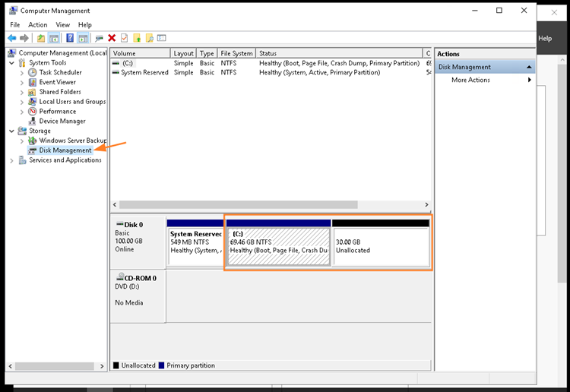Open the blue Help question mark icon
The height and width of the screenshot is (392, 570).
pos(70,38)
